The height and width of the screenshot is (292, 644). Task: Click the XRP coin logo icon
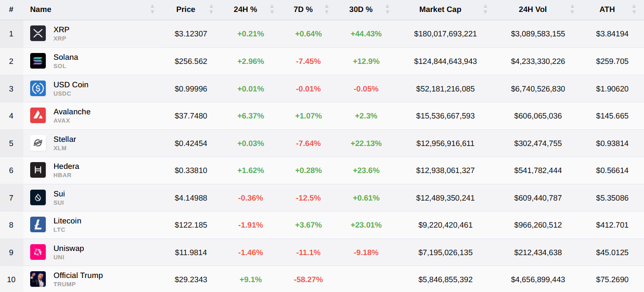point(38,34)
